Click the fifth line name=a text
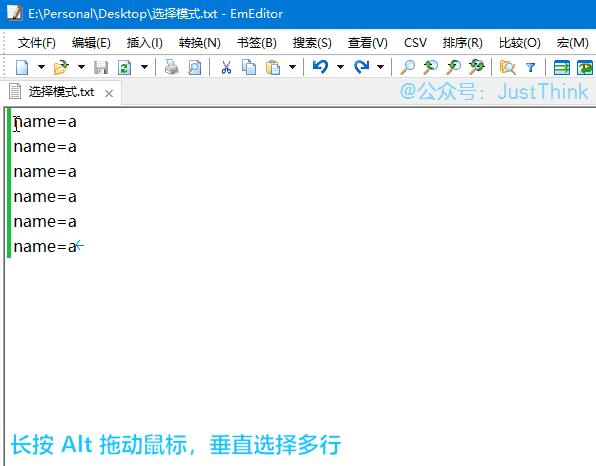Image resolution: width=596 pixels, height=466 pixels. [x=45, y=222]
